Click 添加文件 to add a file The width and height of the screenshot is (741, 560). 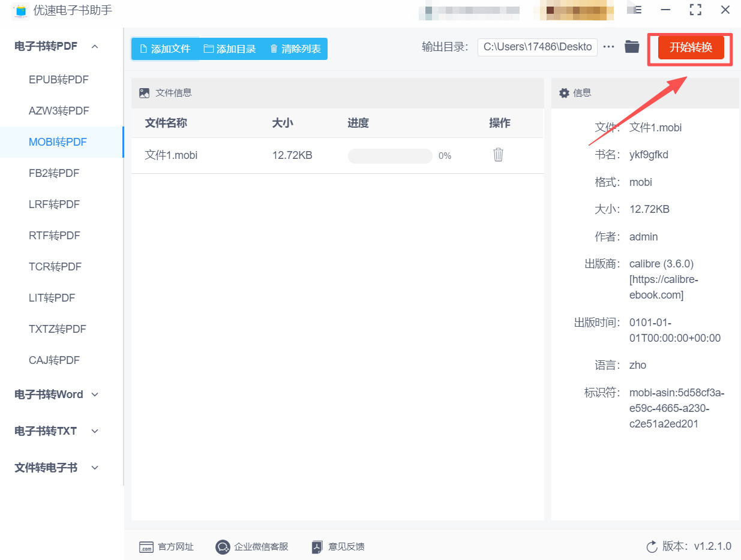click(x=165, y=49)
